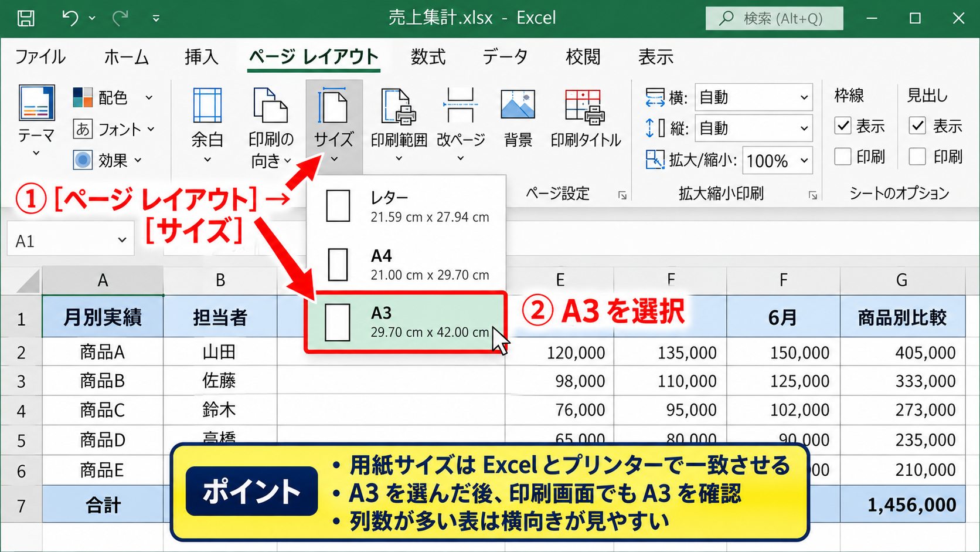
Task: Click the 印刷タイトル print titles button
Action: pos(585,117)
